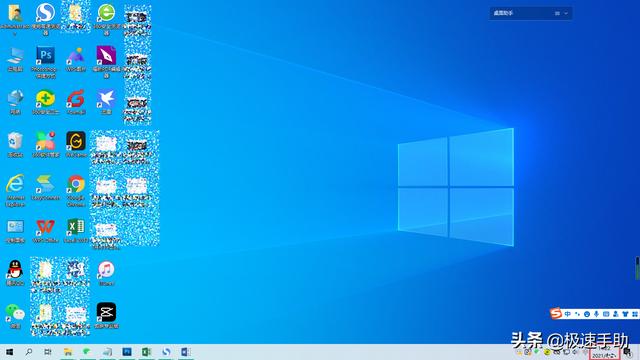Select the QQ penguin desktop icon
The width and height of the screenshot is (640, 360).
point(15,272)
